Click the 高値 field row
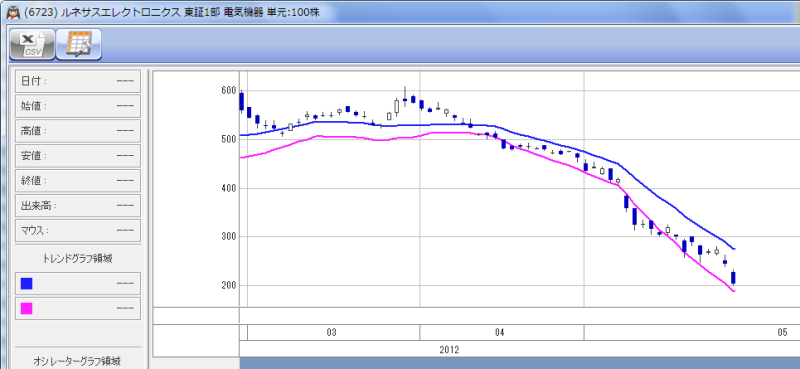 (78, 131)
